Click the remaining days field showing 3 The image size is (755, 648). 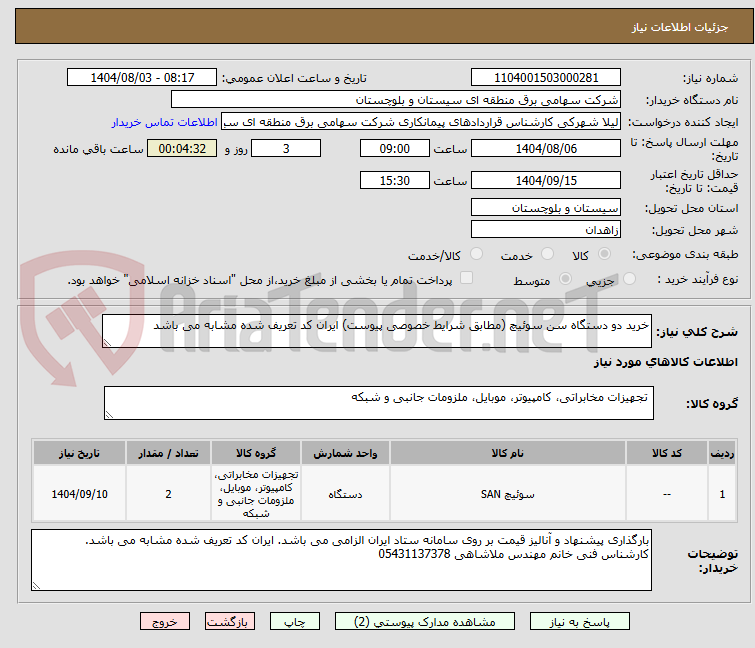286,148
